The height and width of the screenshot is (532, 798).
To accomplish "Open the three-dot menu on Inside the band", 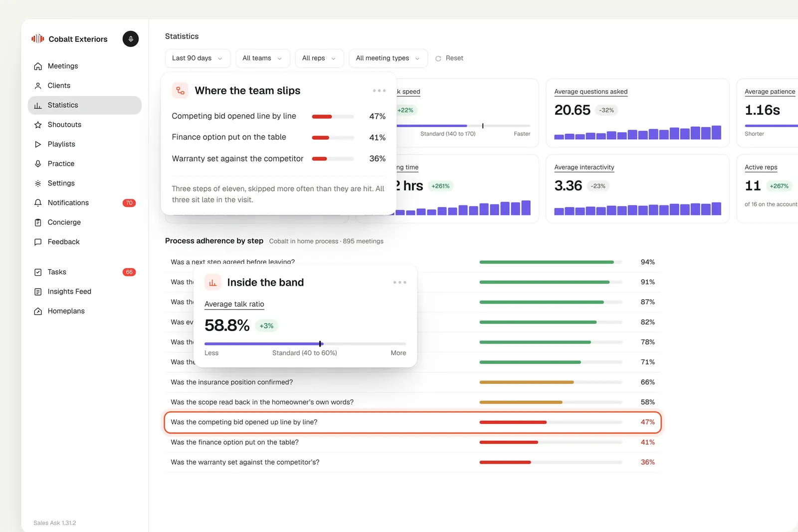I will [399, 282].
